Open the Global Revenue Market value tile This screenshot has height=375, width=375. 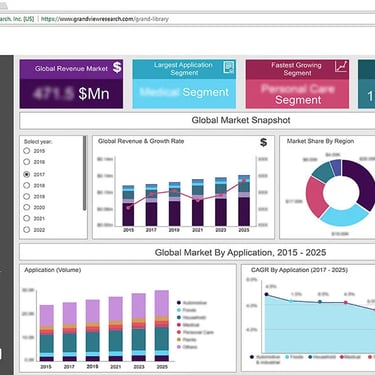pos(71,84)
